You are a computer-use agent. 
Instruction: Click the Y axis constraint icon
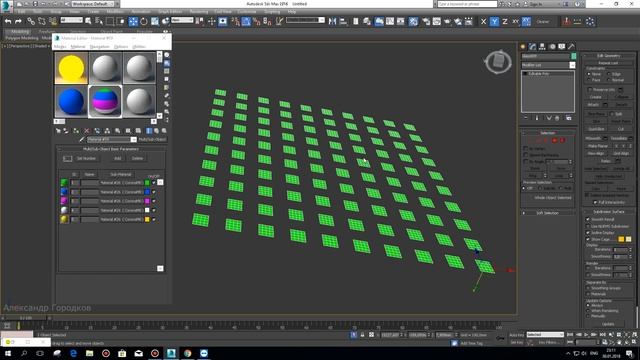point(494,21)
